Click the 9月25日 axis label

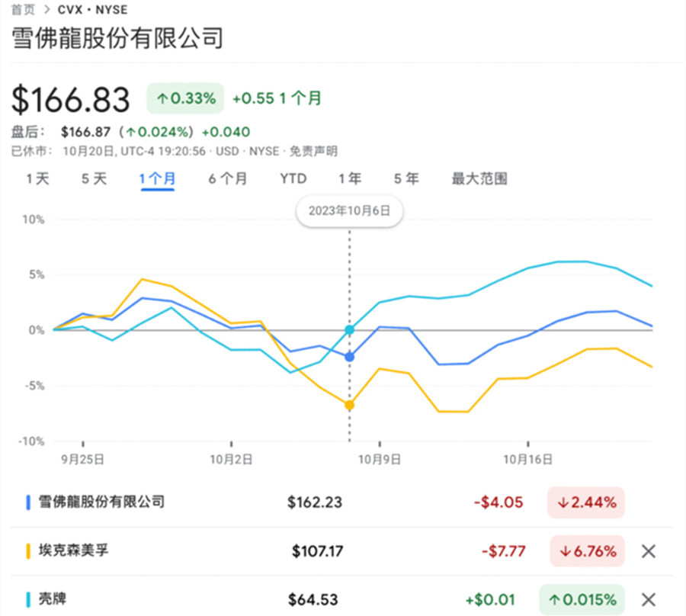pyautogui.click(x=82, y=460)
